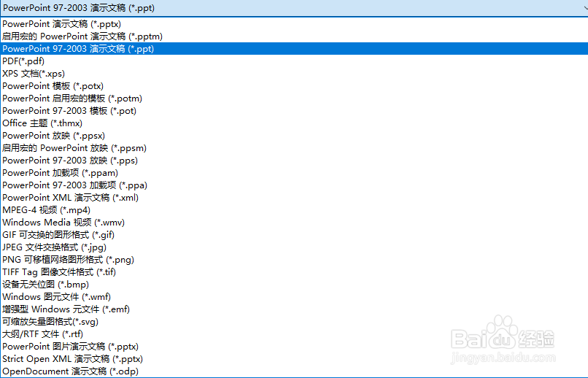Select PowerPoint 97-2003 模板 (*.pot)
588x378 pixels.
(294, 111)
